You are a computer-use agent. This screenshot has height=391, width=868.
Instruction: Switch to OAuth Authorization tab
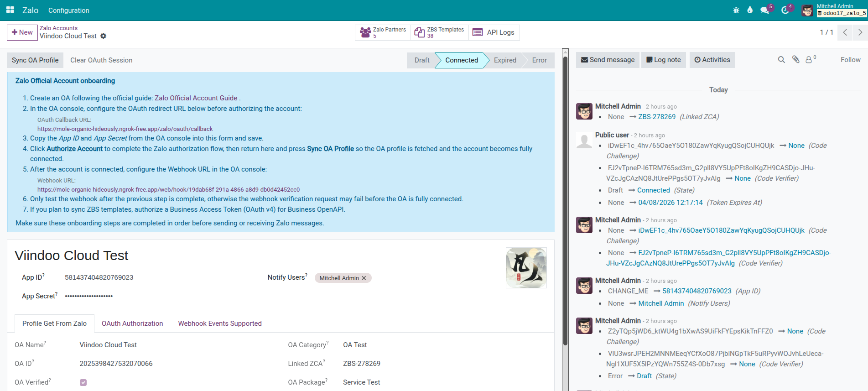point(132,323)
